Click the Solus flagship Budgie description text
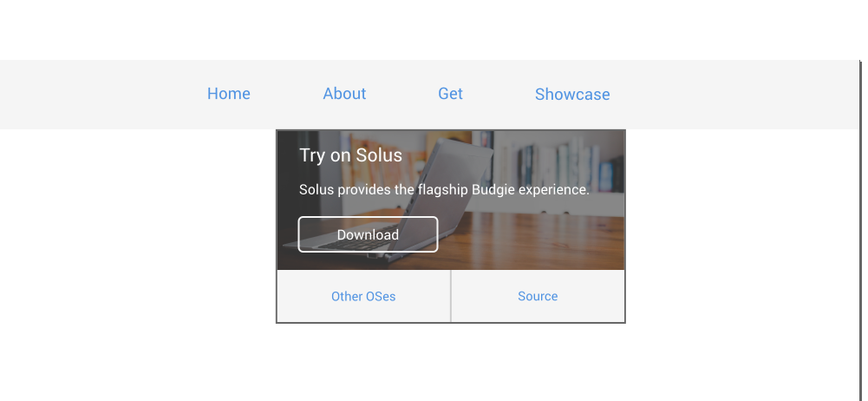 (x=444, y=189)
